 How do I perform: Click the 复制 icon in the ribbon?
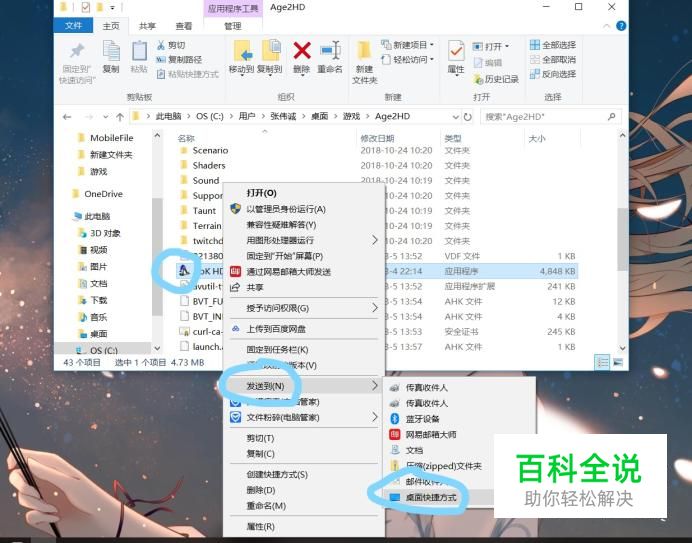pos(111,50)
